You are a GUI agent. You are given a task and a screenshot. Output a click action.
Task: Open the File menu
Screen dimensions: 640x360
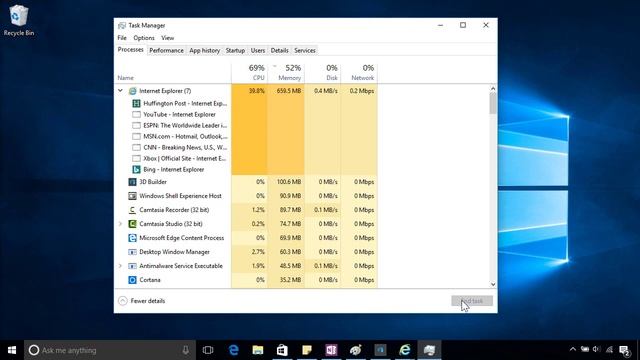point(122,38)
